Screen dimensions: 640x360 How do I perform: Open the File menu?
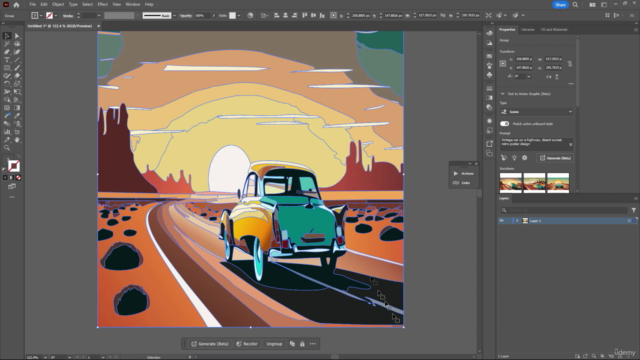click(32, 4)
